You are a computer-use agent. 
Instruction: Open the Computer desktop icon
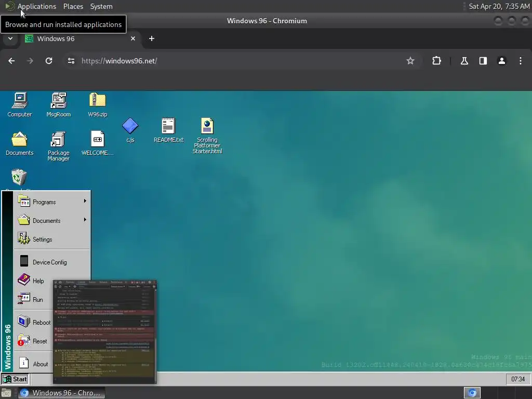(20, 104)
